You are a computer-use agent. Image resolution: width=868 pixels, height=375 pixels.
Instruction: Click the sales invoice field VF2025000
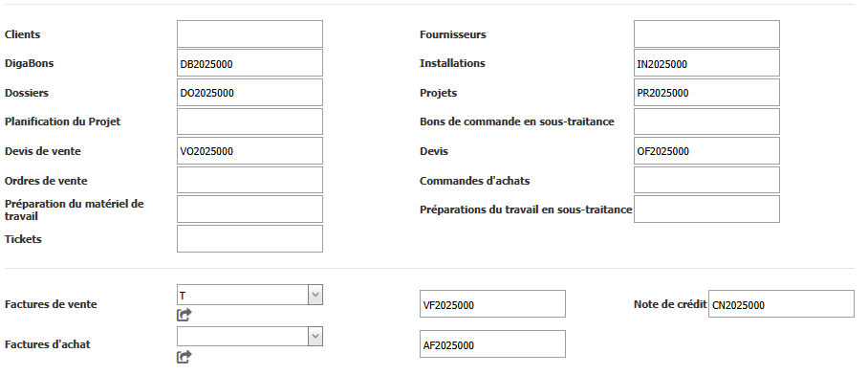coord(492,304)
